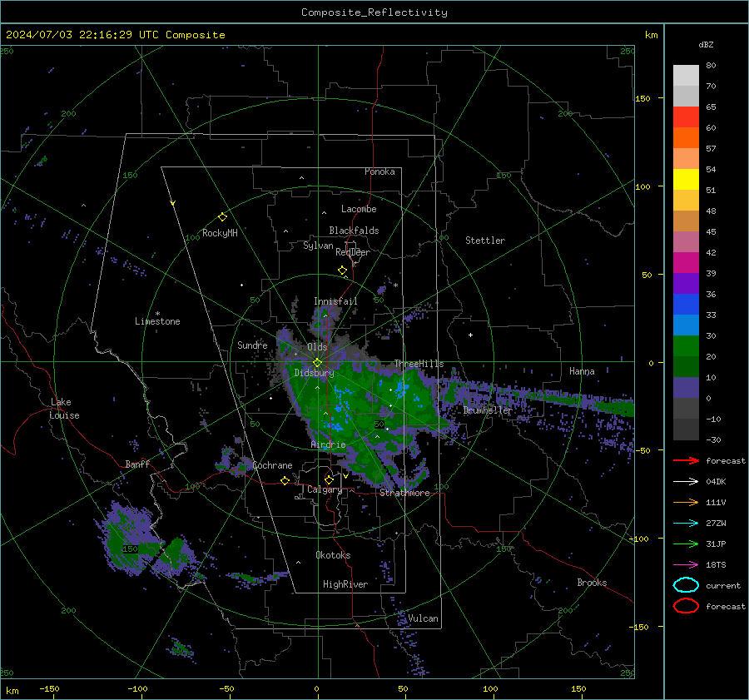Viewport: 749px width, 700px height.
Task: Click the Airdrie city label
Action: point(328,444)
